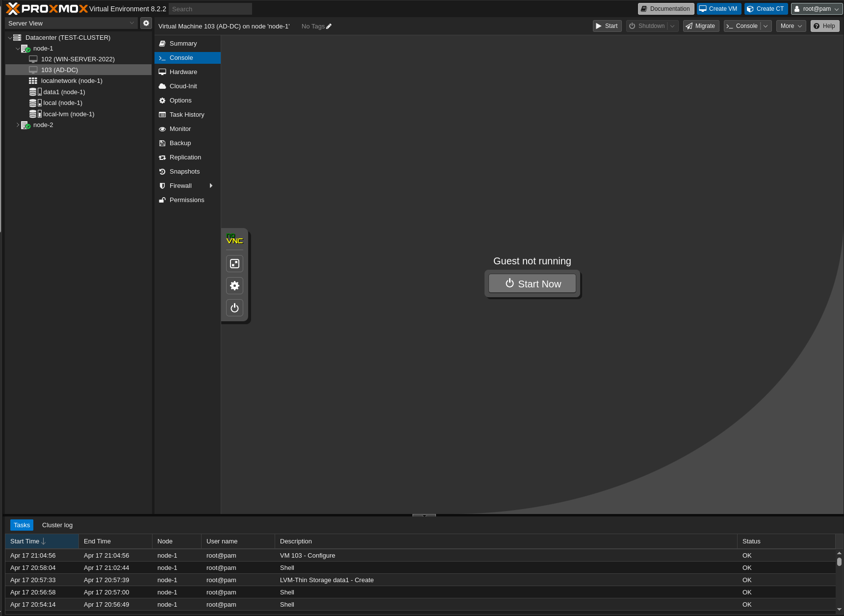This screenshot has height=616, width=844.
Task: Expand node-2 in the server tree
Action: pos(18,125)
